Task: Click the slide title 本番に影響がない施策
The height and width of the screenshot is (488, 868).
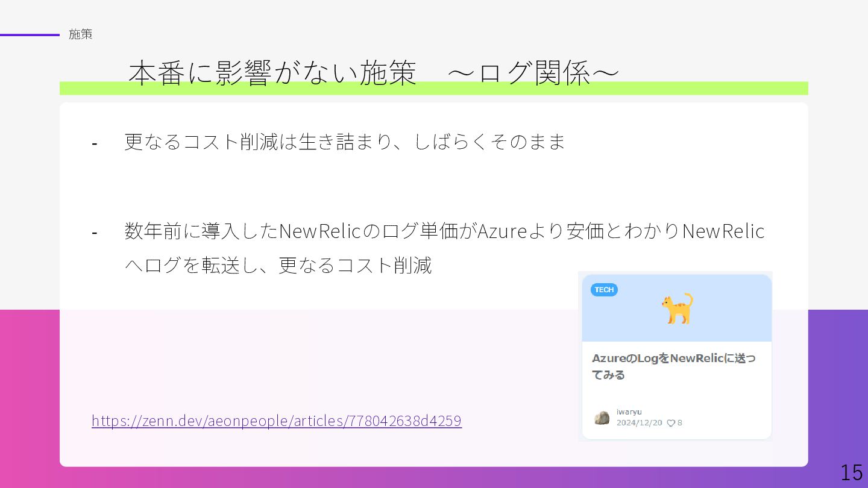Action: pos(272,74)
